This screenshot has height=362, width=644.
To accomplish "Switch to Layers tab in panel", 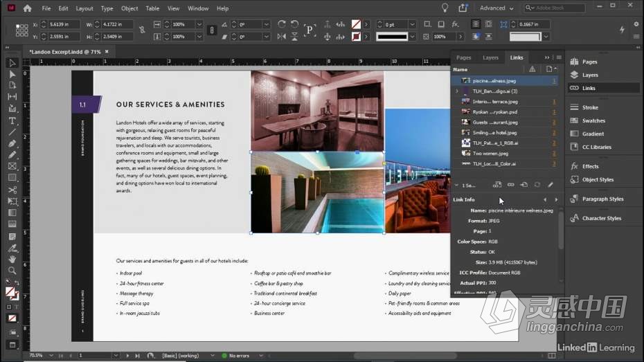I will click(x=490, y=57).
